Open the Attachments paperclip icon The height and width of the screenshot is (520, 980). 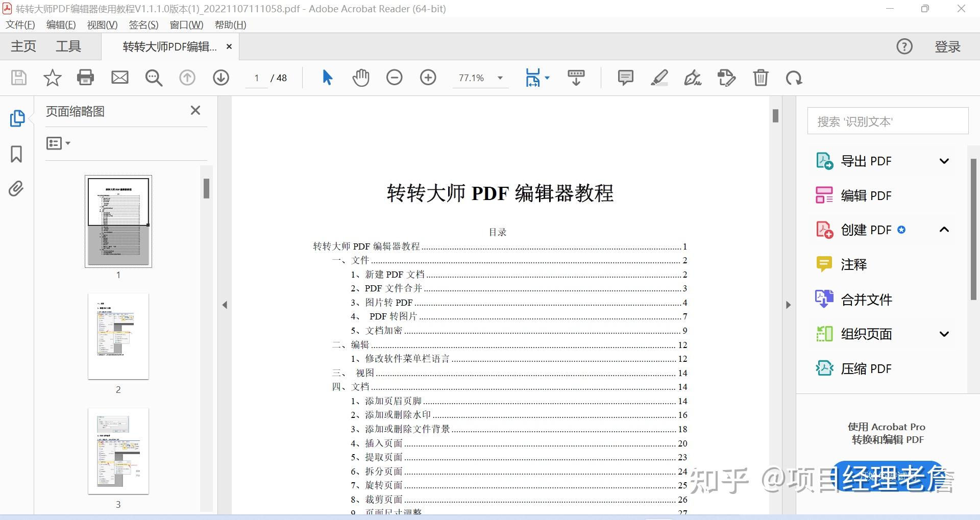(16, 189)
